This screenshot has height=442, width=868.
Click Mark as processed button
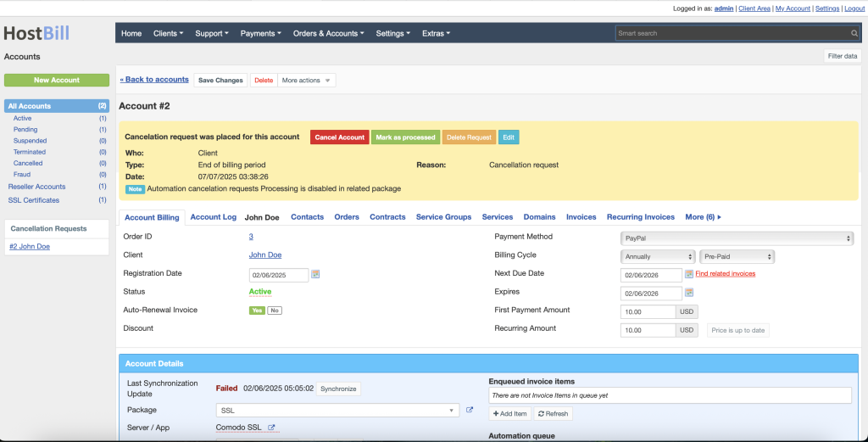tap(406, 137)
